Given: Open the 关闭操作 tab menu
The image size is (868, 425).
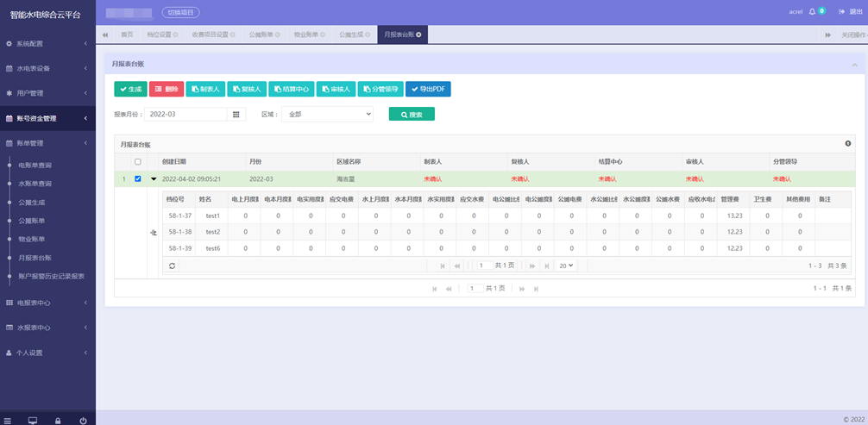Looking at the screenshot, I should (x=852, y=34).
